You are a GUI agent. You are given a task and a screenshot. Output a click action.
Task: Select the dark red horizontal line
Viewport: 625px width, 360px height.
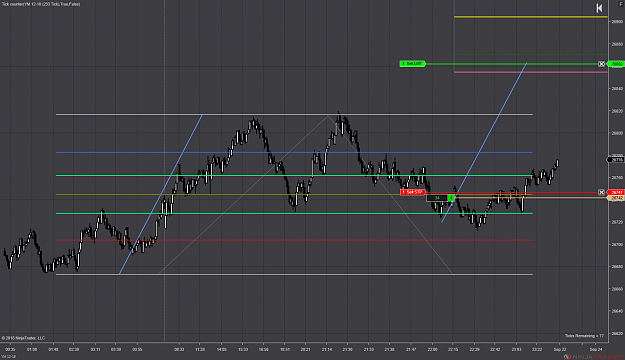click(x=294, y=240)
